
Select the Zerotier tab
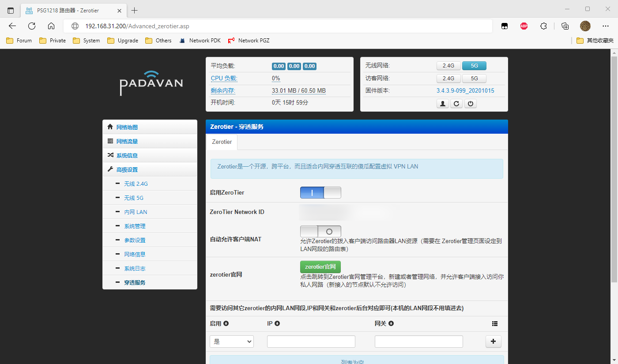(x=222, y=142)
